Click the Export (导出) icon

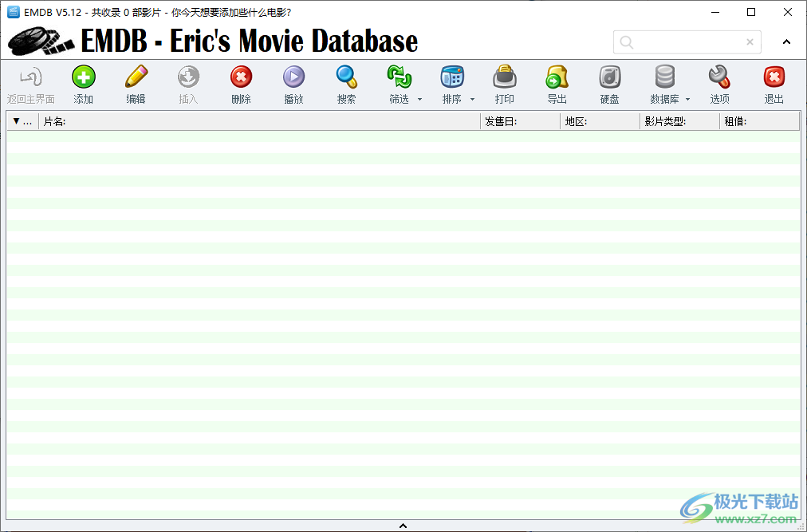pyautogui.click(x=557, y=77)
